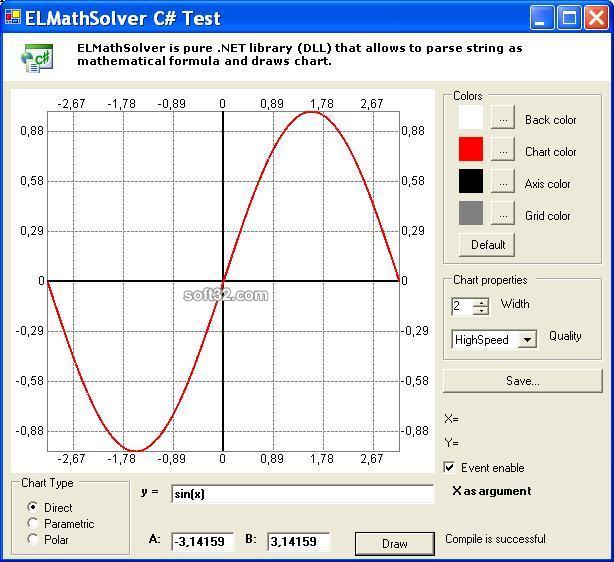The image size is (614, 562).
Task: Click the white Back color swatch
Action: [x=471, y=117]
